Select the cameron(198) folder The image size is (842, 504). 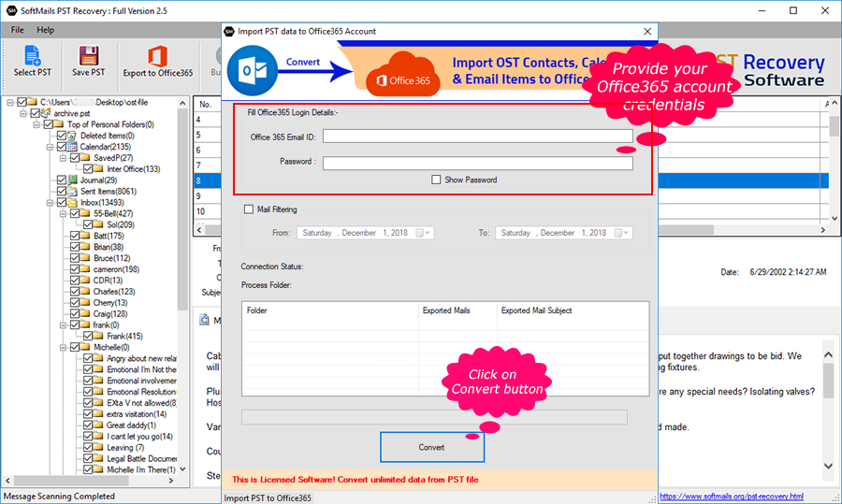116,269
